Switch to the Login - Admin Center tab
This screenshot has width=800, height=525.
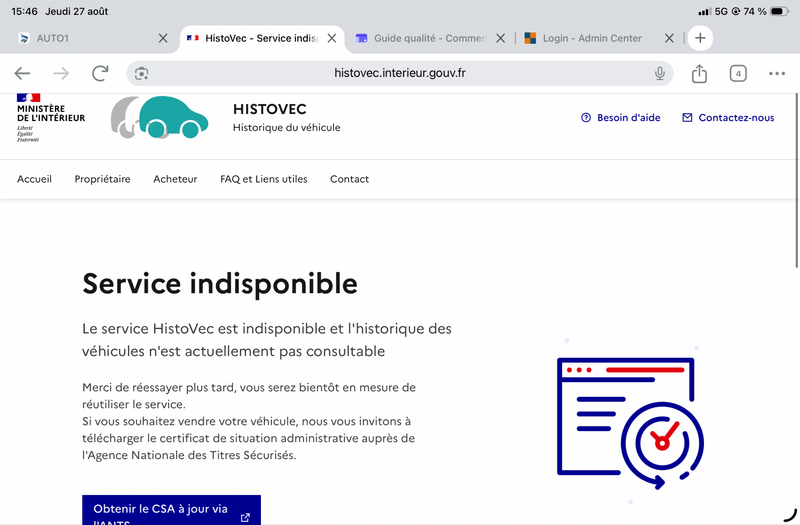click(592, 38)
